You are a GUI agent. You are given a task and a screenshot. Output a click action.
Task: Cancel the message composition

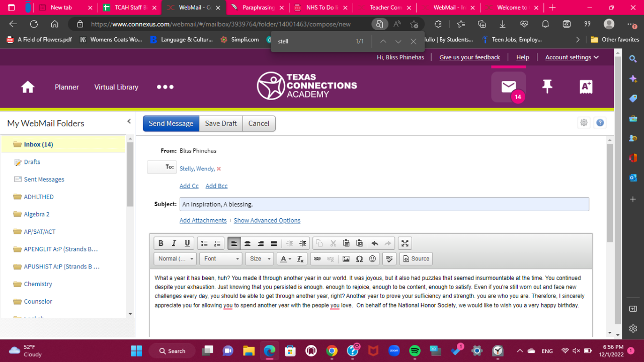[259, 123]
